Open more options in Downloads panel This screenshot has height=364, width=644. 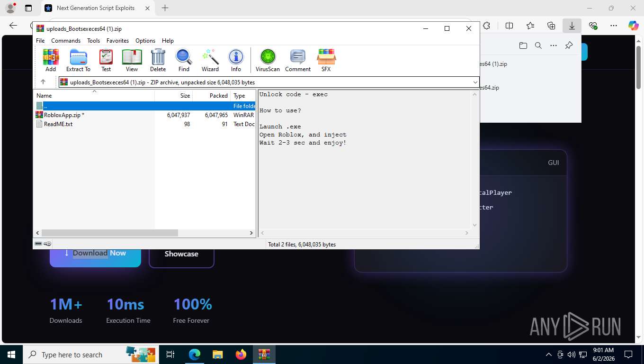(x=554, y=45)
